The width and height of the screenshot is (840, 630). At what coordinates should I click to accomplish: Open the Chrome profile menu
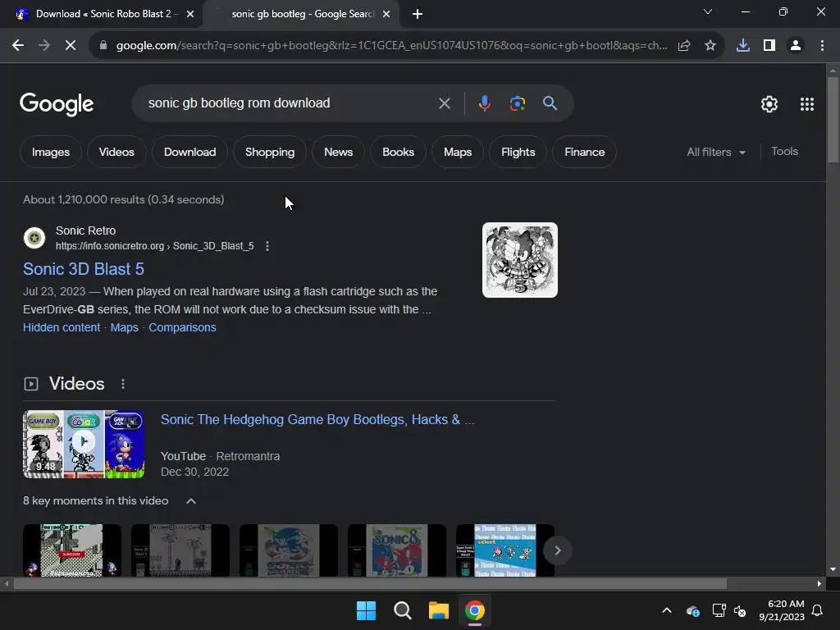click(796, 46)
